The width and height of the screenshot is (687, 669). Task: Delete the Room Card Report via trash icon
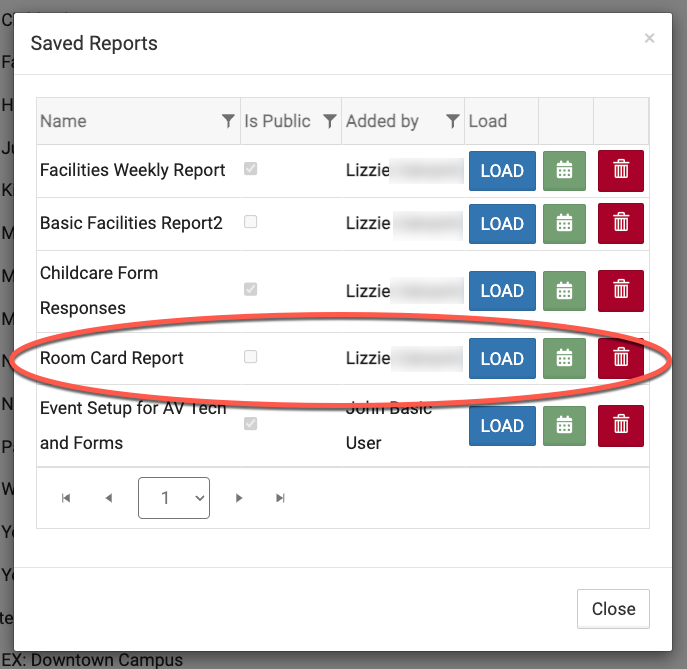(x=620, y=359)
